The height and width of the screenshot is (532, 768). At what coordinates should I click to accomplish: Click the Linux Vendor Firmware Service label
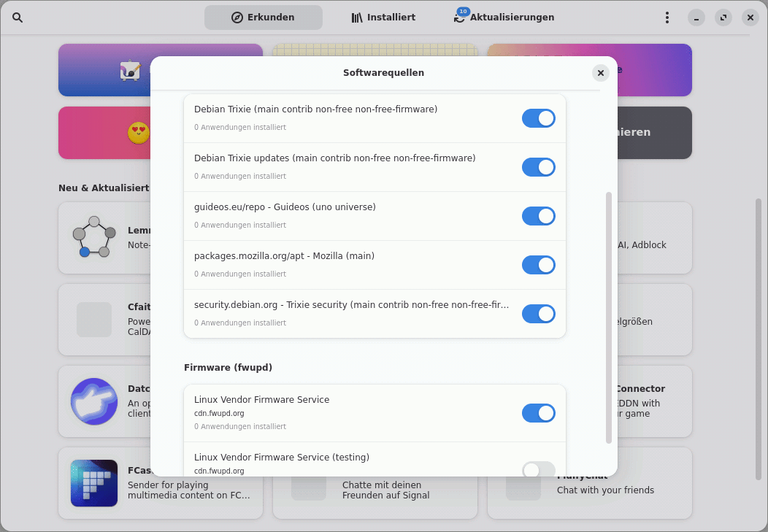point(261,400)
